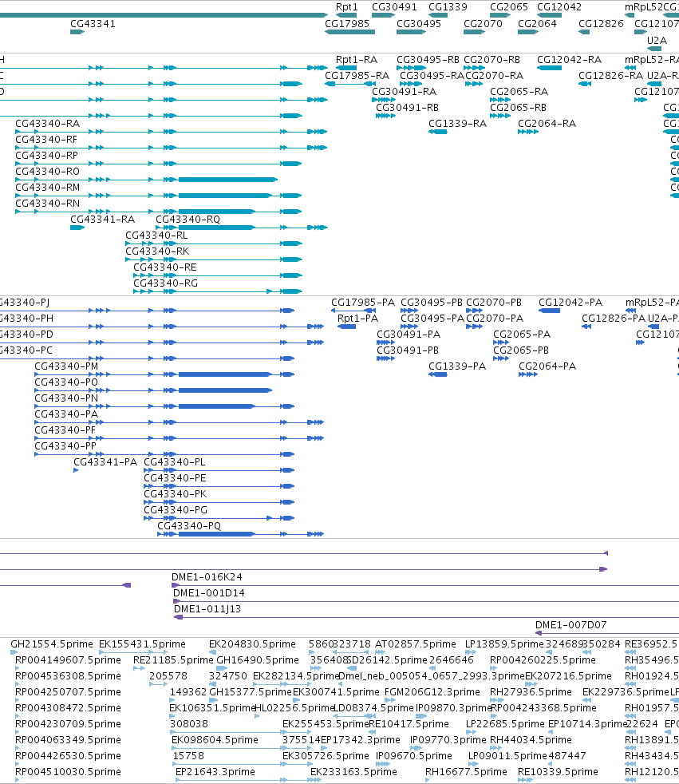Click the GH16490.5prime EST label
This screenshot has width=679, height=784.
(x=257, y=660)
